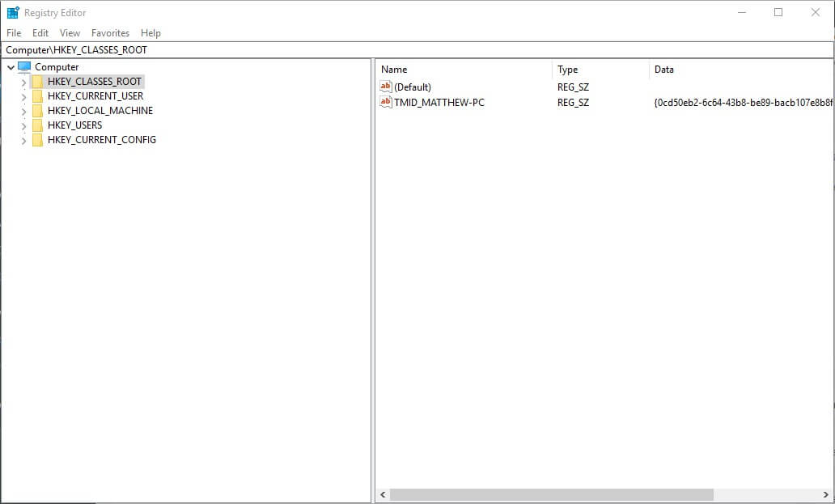835x504 pixels.
Task: Expand the HKEY_USERS key
Action: (x=23, y=126)
